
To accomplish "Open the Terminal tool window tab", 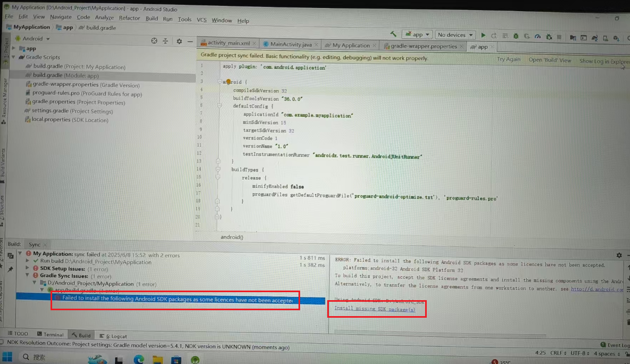I will 51,334.
